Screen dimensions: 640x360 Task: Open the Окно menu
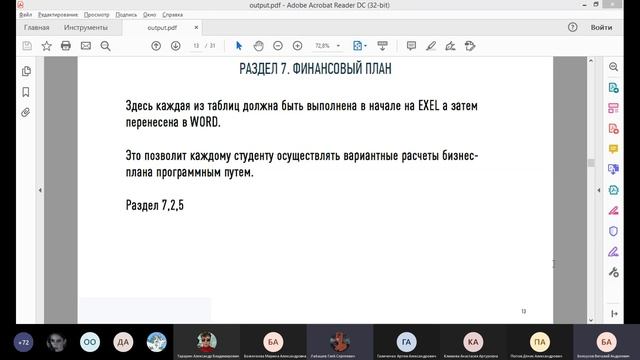pyautogui.click(x=149, y=15)
